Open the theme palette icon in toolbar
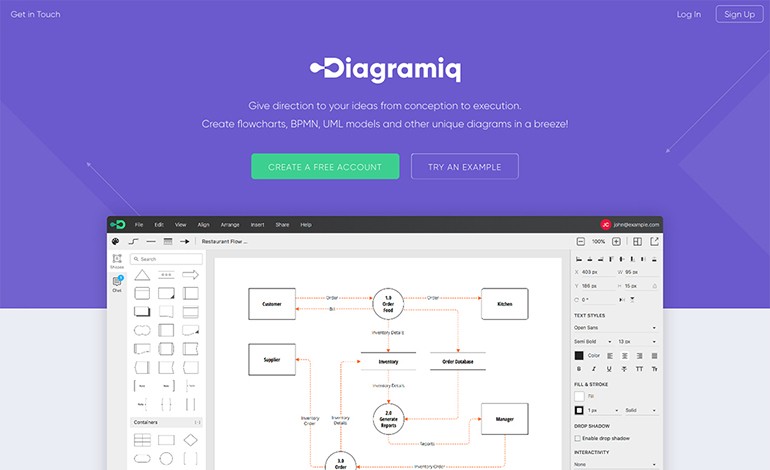The height and width of the screenshot is (470, 770). pos(115,241)
